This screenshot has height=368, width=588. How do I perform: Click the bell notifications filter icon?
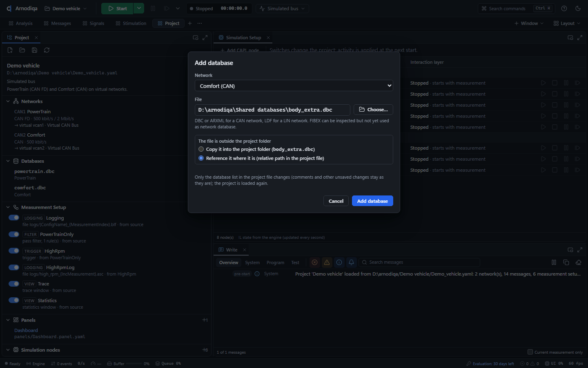click(x=351, y=263)
